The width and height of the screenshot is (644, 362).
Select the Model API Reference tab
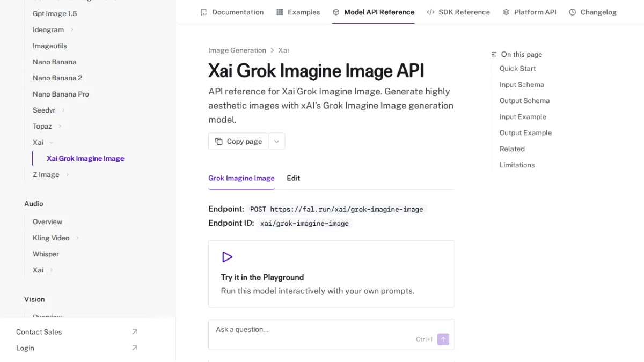[374, 12]
